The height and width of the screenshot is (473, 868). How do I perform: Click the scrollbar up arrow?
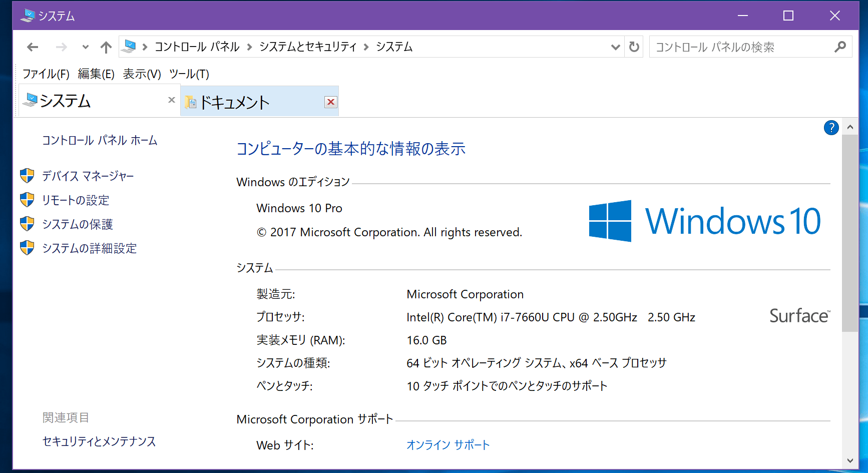(x=850, y=127)
